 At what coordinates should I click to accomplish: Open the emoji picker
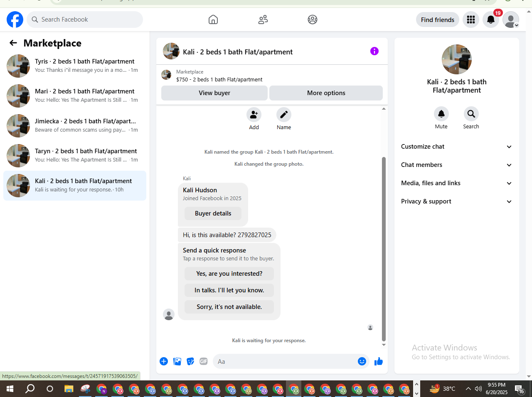tap(362, 361)
